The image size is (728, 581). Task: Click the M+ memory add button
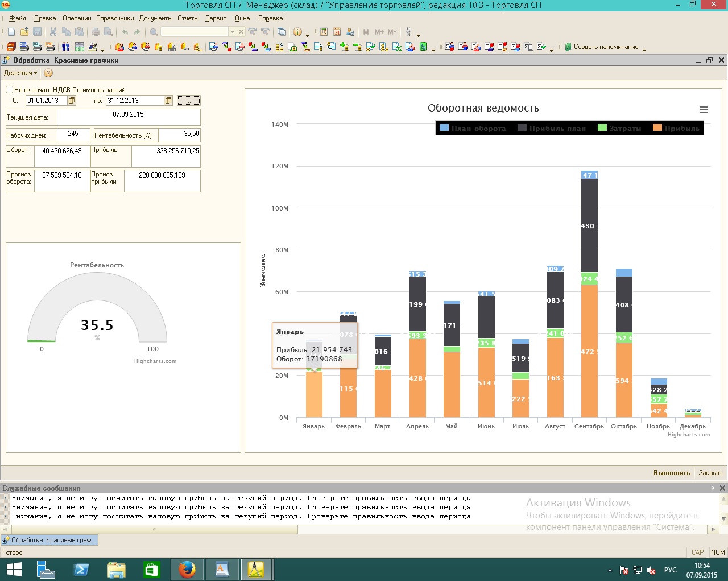coord(379,32)
